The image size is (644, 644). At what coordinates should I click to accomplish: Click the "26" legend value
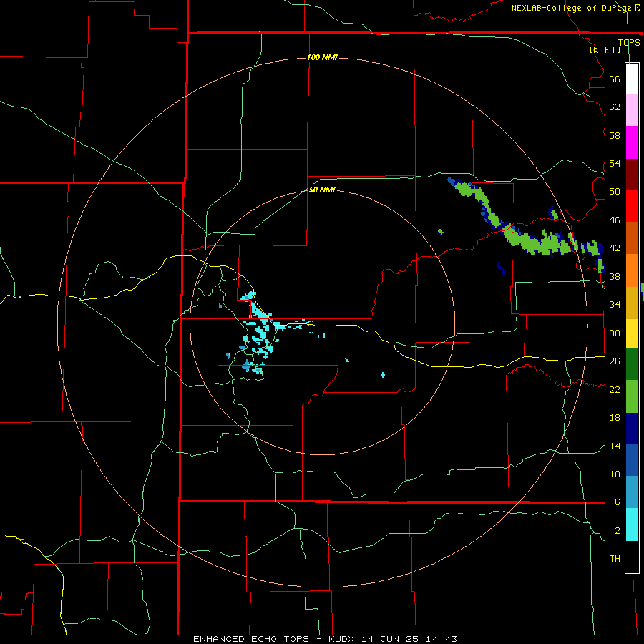tap(615, 361)
